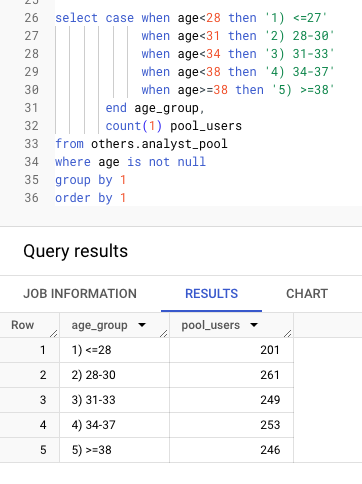Switch to the RESULTS tab
362x484 pixels.
point(211,294)
